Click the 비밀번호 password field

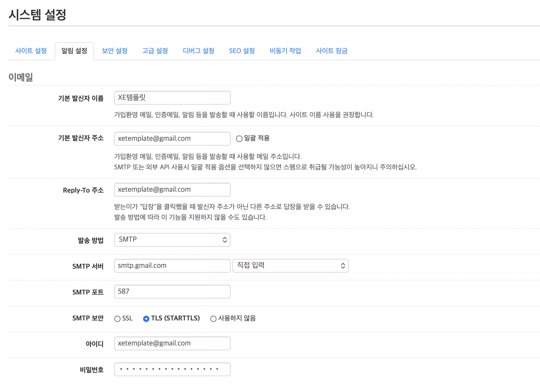pyautogui.click(x=172, y=369)
